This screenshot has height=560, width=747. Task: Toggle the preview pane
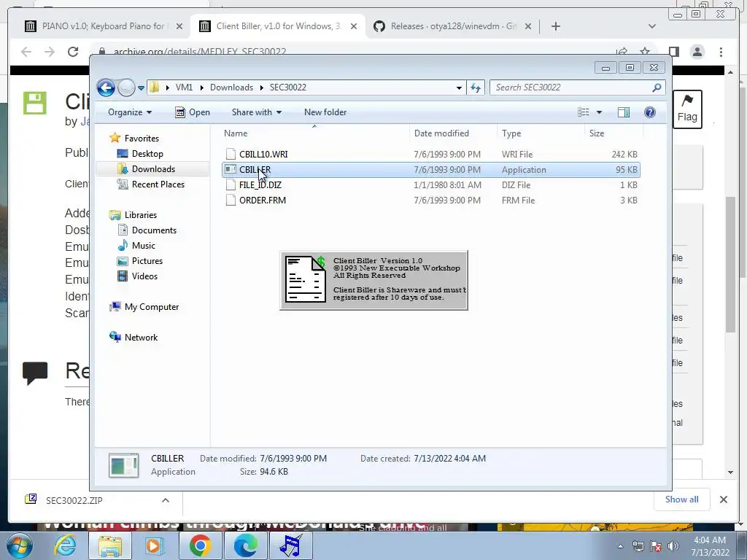pyautogui.click(x=624, y=112)
